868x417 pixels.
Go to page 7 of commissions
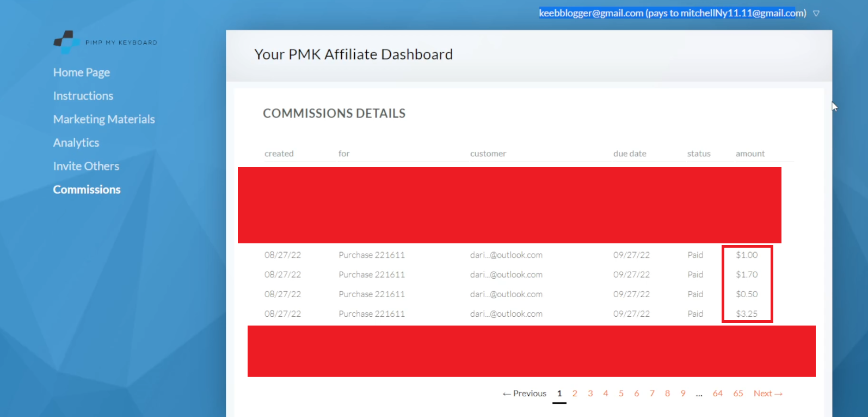(652, 394)
